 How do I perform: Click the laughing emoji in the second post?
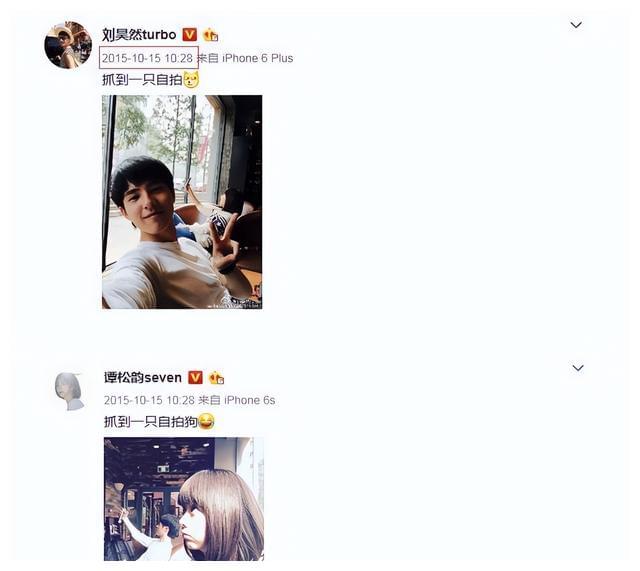point(206,422)
